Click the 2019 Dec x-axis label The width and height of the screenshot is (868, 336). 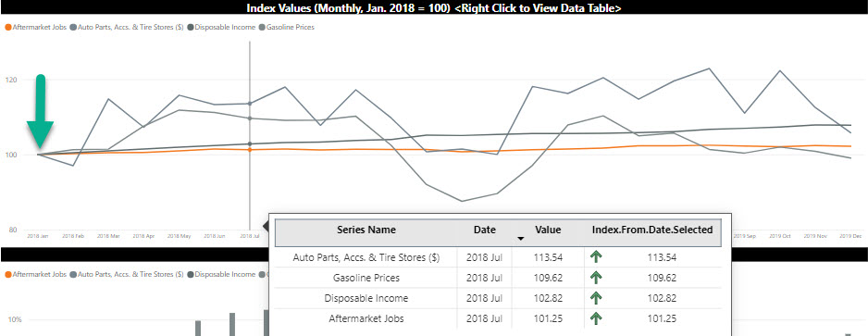click(850, 236)
